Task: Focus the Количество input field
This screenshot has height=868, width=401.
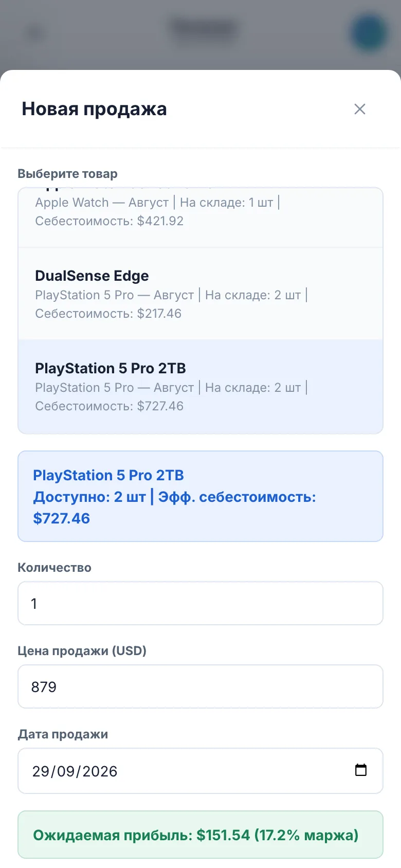Action: point(200,603)
